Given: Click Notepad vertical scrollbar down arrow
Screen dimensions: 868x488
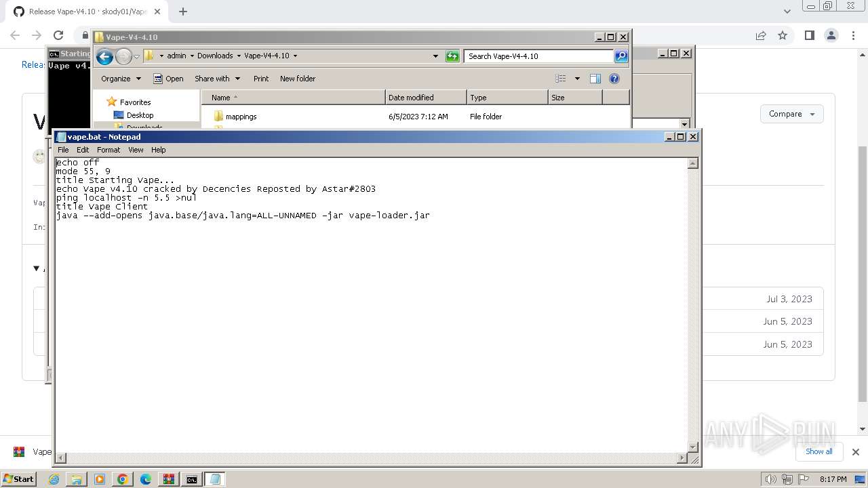Looking at the screenshot, I should pyautogui.click(x=692, y=447).
